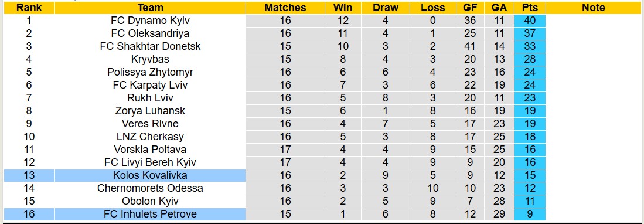Viewport: 644px width, 224px height.
Task: Select the Draw column header
Action: point(386,8)
